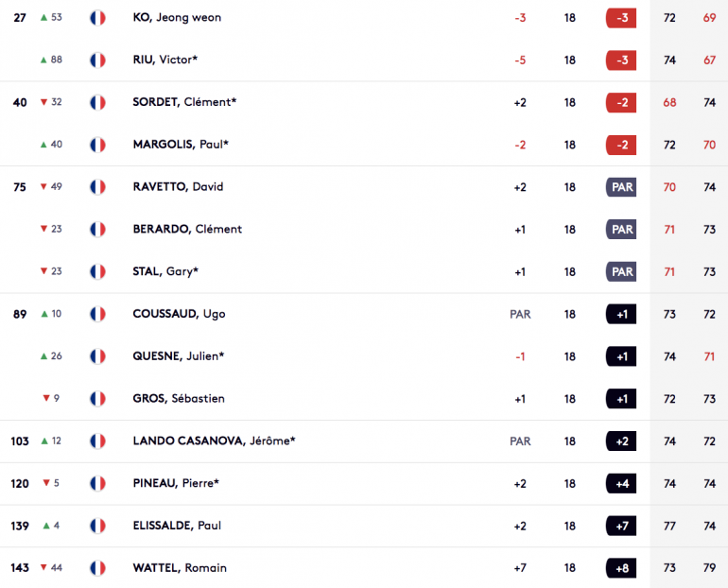Image resolution: width=728 pixels, height=588 pixels.
Task: Select the round score 67 for RIU
Action: click(709, 61)
